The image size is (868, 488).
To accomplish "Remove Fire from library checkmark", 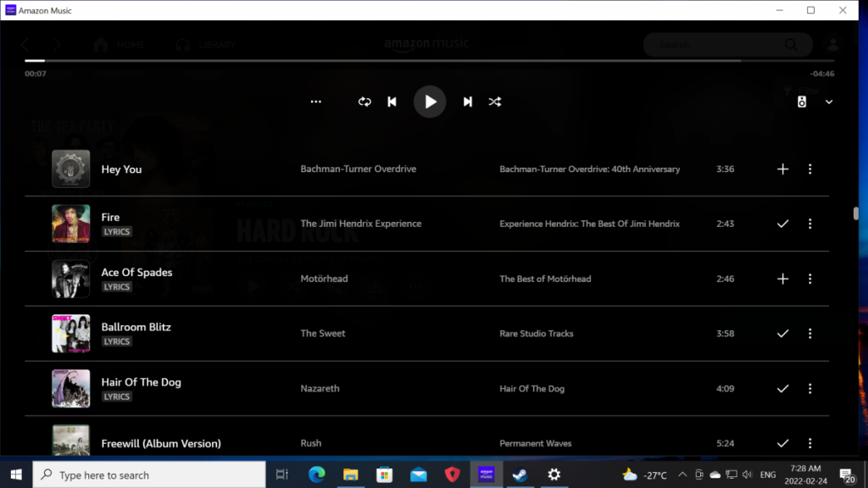I will point(782,224).
